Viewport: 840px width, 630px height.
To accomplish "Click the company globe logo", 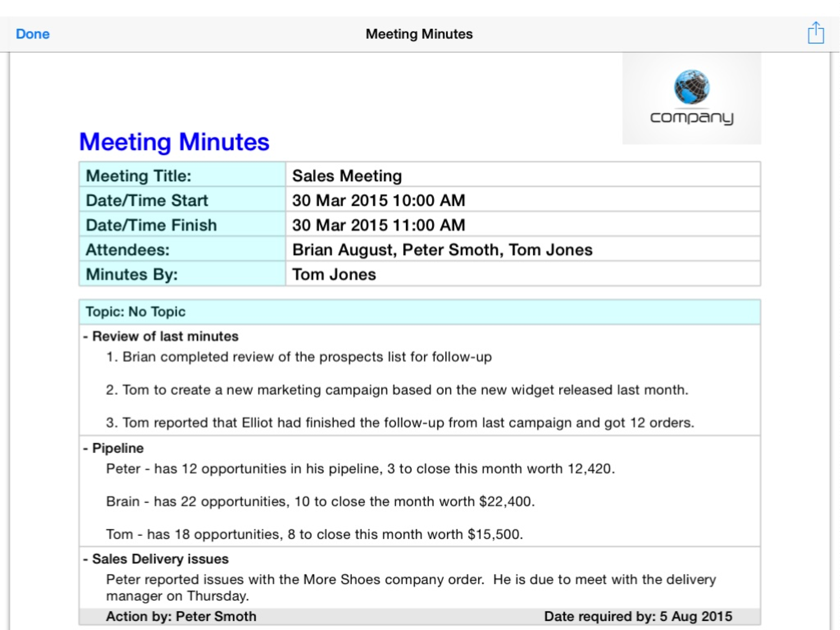I will (x=691, y=98).
